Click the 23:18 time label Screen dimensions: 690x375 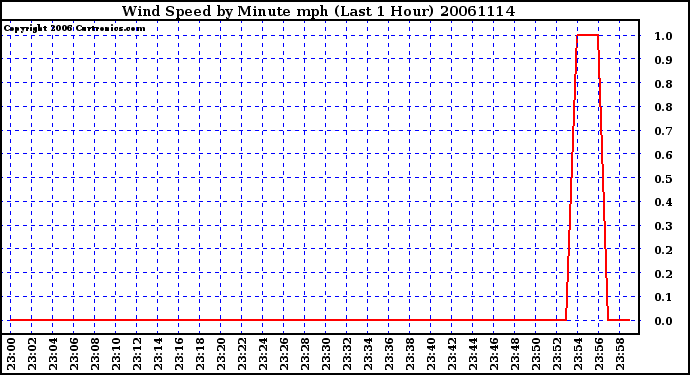point(200,354)
